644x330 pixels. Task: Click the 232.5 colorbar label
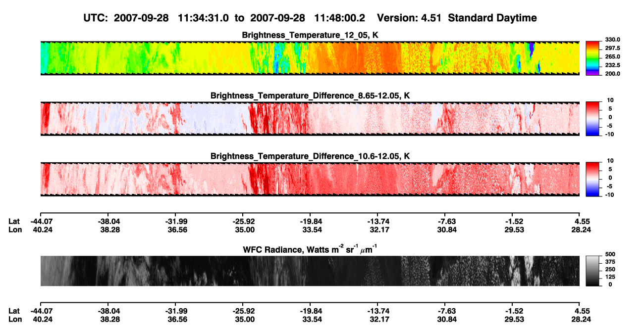tap(613, 65)
